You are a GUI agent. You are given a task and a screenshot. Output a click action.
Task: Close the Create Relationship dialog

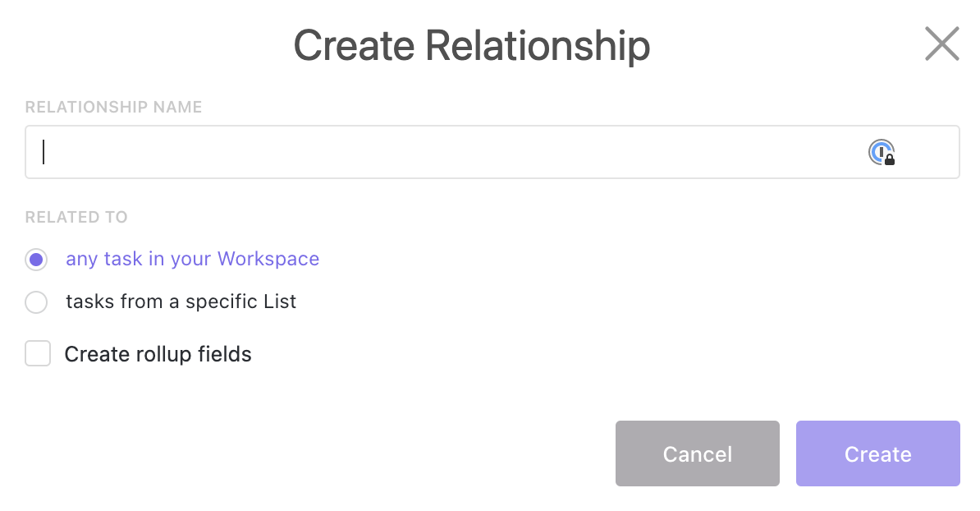941,44
